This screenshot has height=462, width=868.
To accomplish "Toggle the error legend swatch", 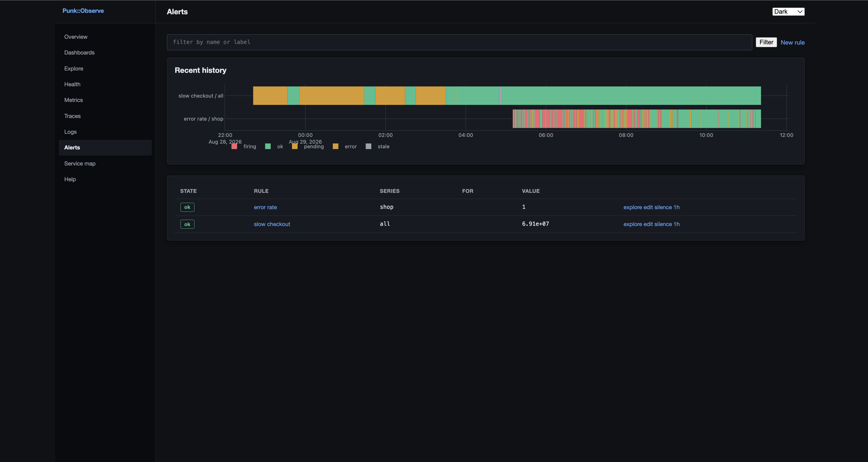I will point(335,146).
